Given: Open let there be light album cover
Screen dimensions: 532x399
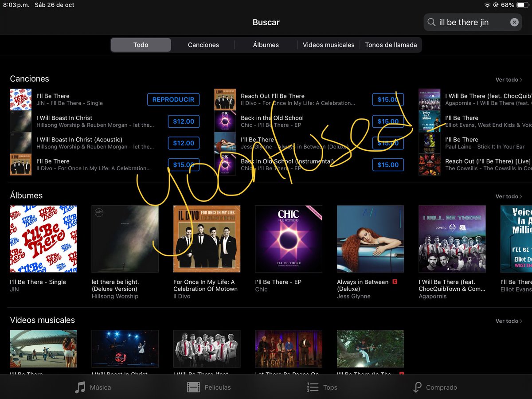Looking at the screenshot, I should coord(125,239).
